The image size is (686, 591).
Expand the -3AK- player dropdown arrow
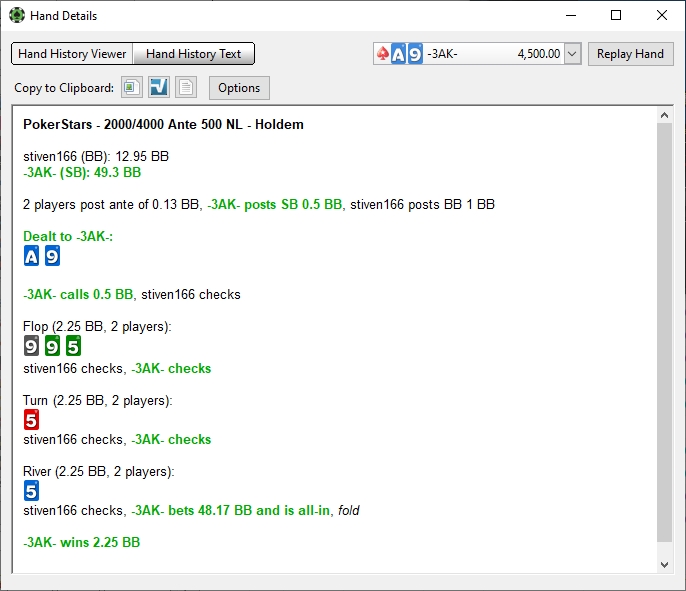(572, 54)
